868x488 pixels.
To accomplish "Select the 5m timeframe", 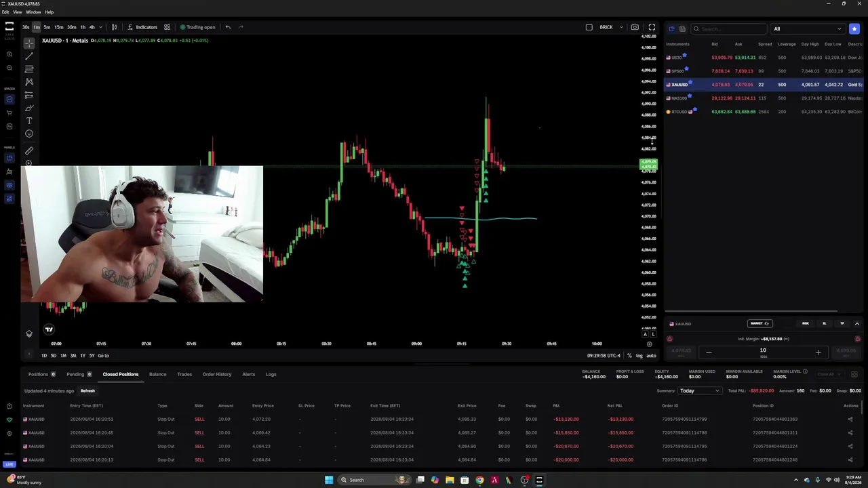I will (47, 27).
